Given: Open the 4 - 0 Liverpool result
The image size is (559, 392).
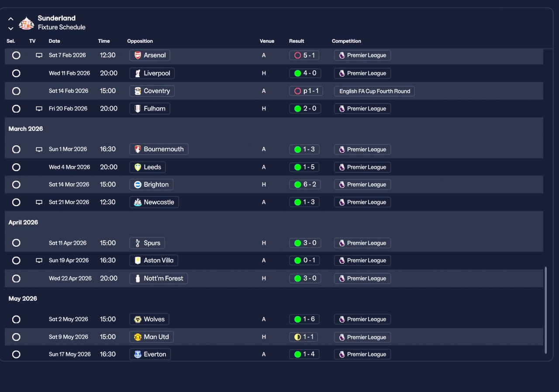Looking at the screenshot, I should (305, 73).
